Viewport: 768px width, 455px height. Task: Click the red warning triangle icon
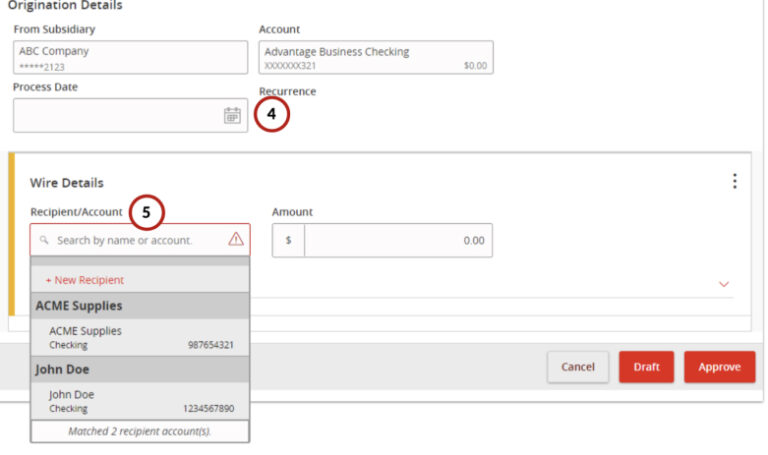coord(236,240)
